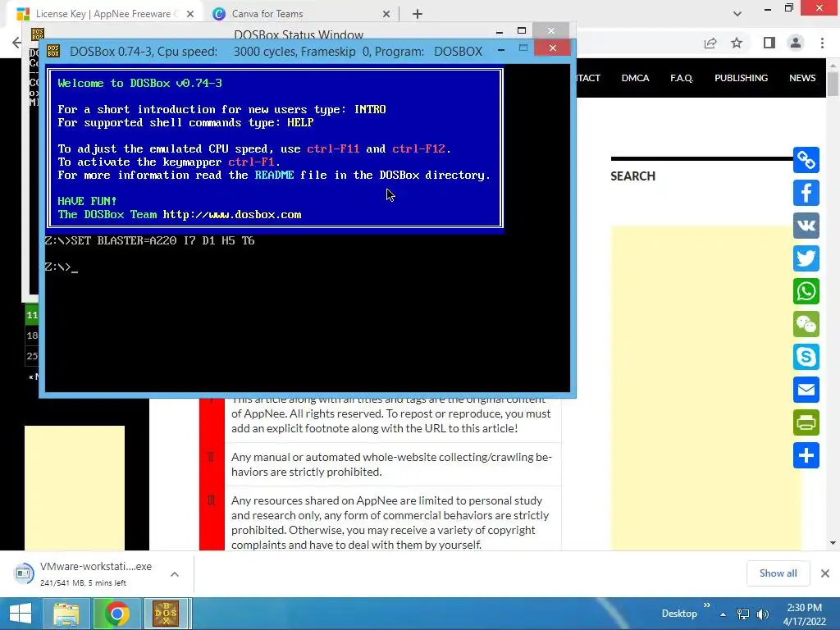Share the page via WeChat
Viewport: 840px width, 630px height.
(x=806, y=324)
